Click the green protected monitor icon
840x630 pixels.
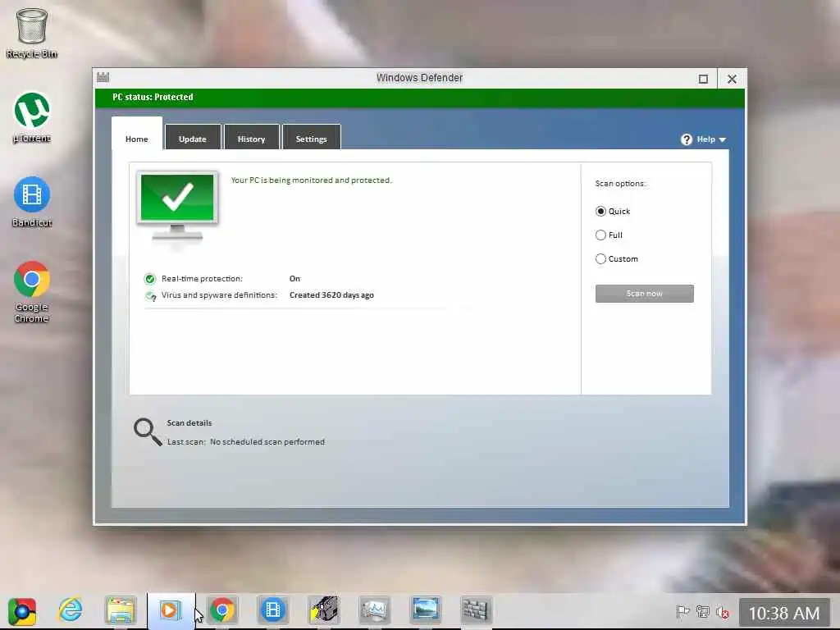coord(177,206)
